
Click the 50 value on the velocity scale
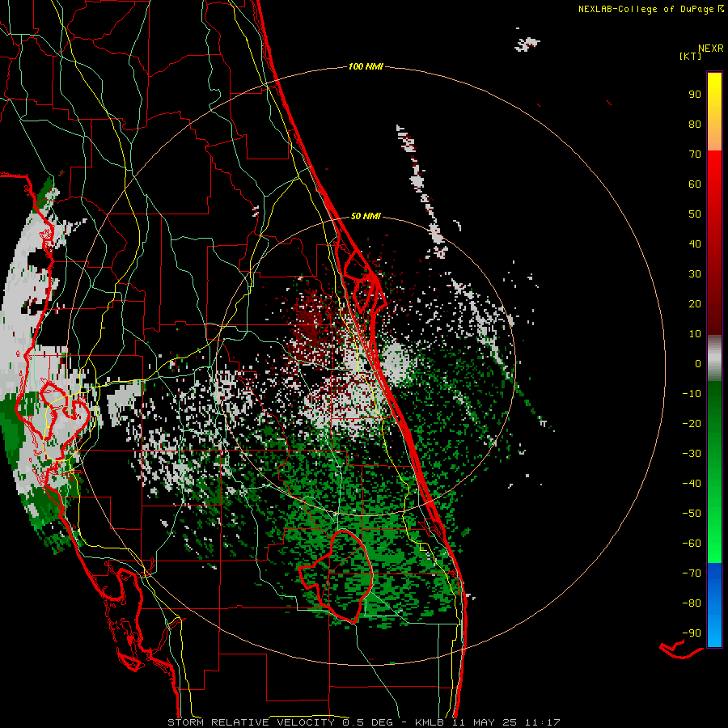click(695, 214)
